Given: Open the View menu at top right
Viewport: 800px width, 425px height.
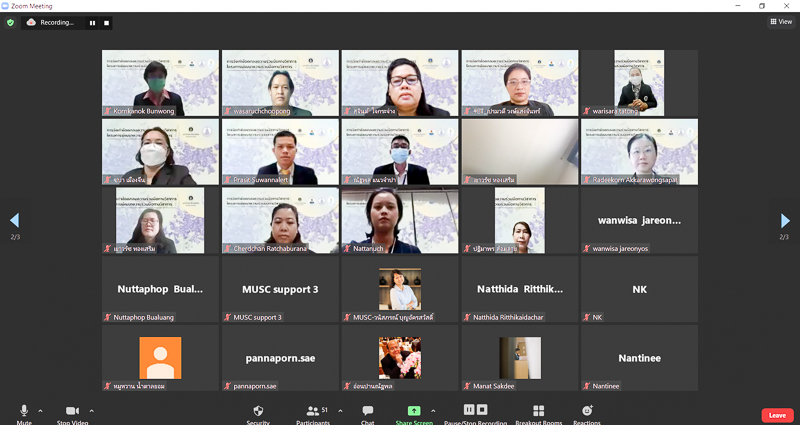Looking at the screenshot, I should tap(780, 21).
